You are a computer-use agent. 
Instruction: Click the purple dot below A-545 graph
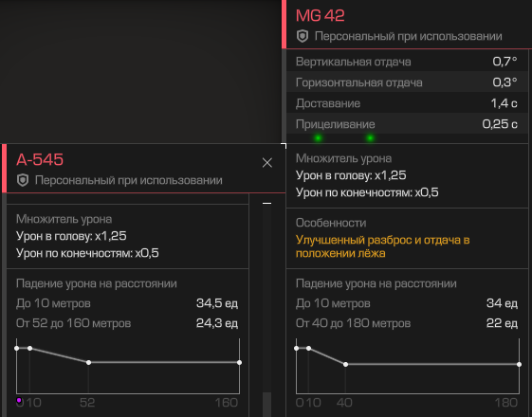pos(19,400)
